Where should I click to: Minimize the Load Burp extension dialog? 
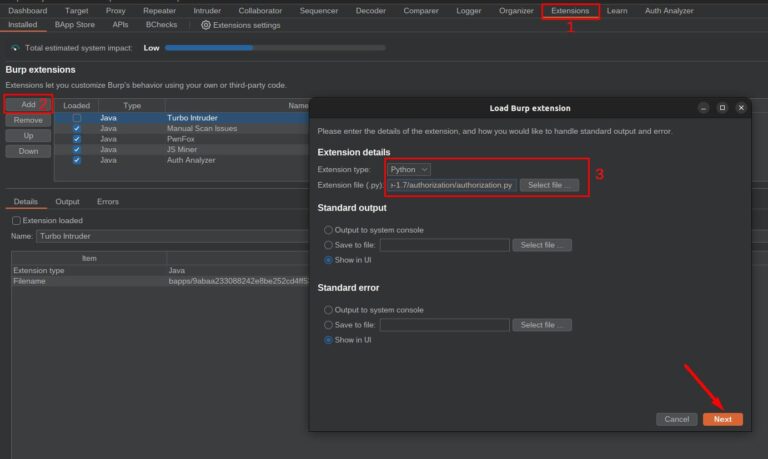pos(703,108)
